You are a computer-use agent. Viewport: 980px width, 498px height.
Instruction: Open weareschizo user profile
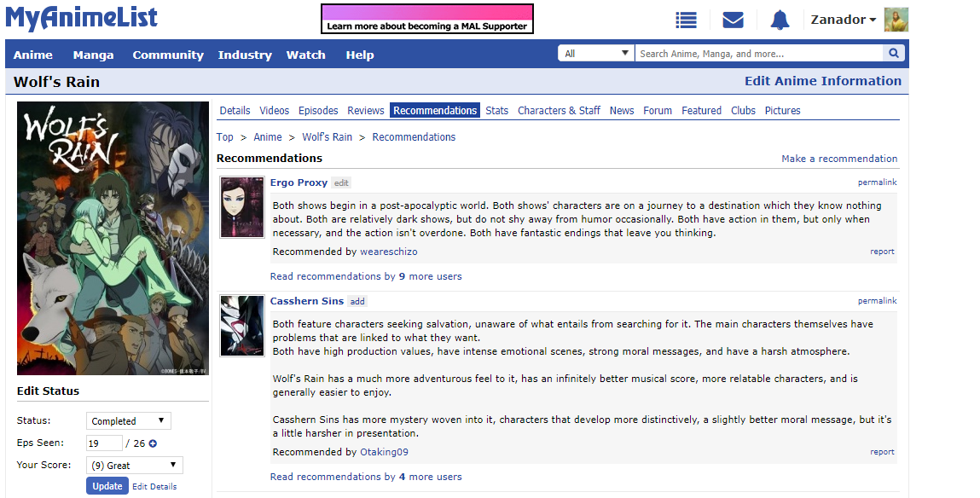[389, 252]
